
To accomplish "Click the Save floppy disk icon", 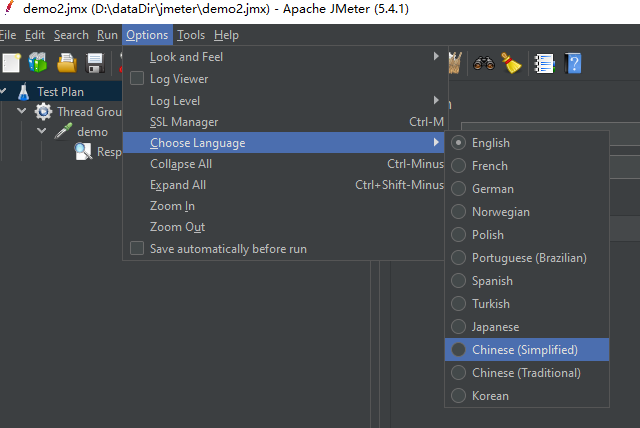I will (x=95, y=63).
